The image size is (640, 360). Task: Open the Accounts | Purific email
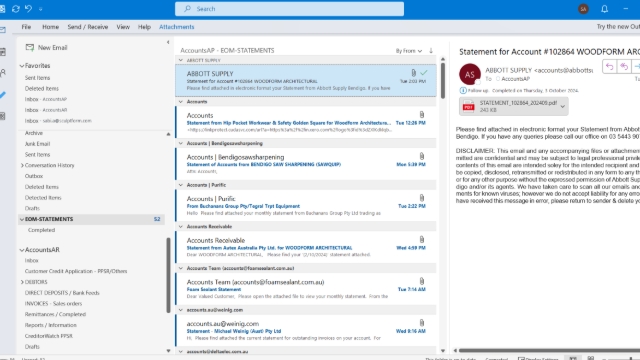tap(306, 205)
